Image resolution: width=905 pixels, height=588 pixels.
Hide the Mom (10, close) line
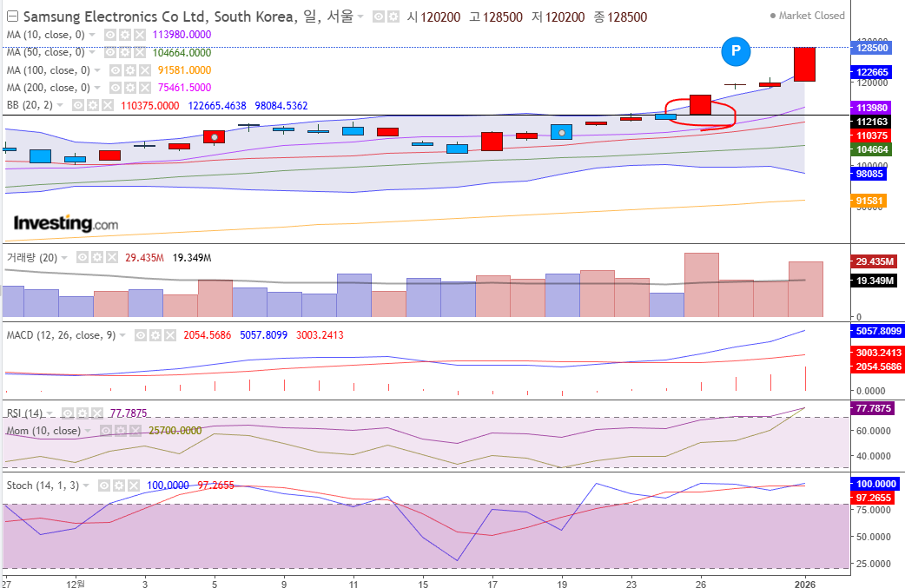[106, 431]
